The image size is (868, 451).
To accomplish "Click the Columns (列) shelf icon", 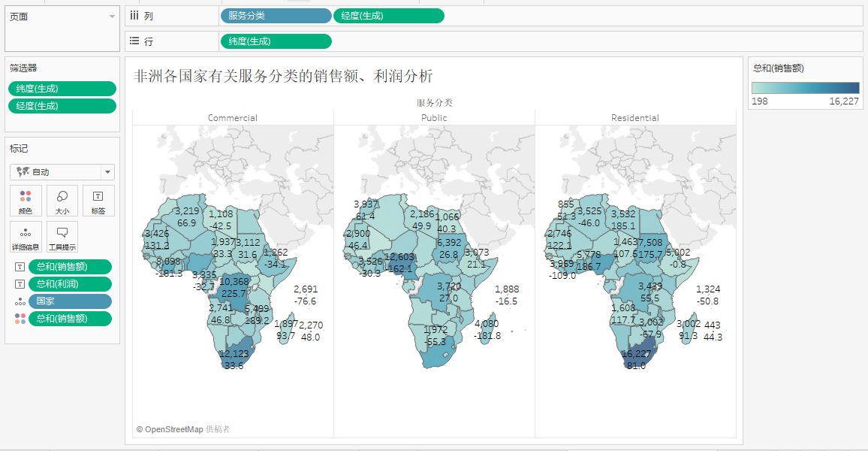I will [134, 16].
